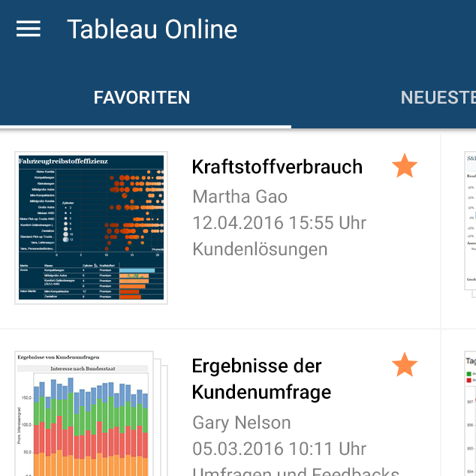Image resolution: width=476 pixels, height=476 pixels.
Task: Unfavorite Kraftstoffverbrauch using its star
Action: click(405, 167)
